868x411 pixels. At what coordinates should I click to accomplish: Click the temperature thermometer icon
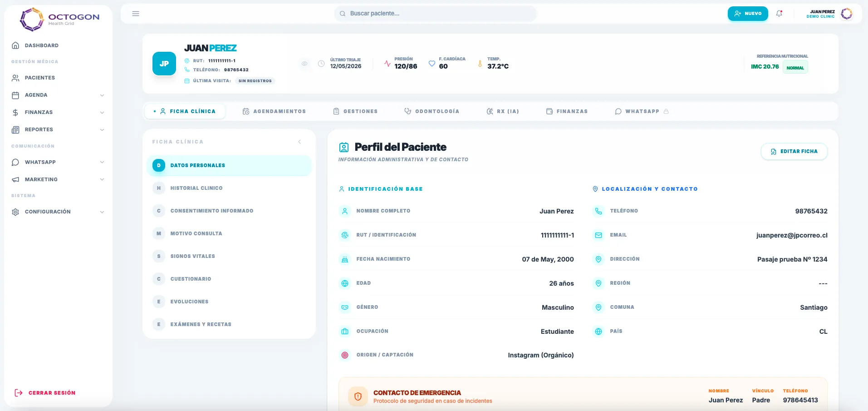[x=480, y=64]
